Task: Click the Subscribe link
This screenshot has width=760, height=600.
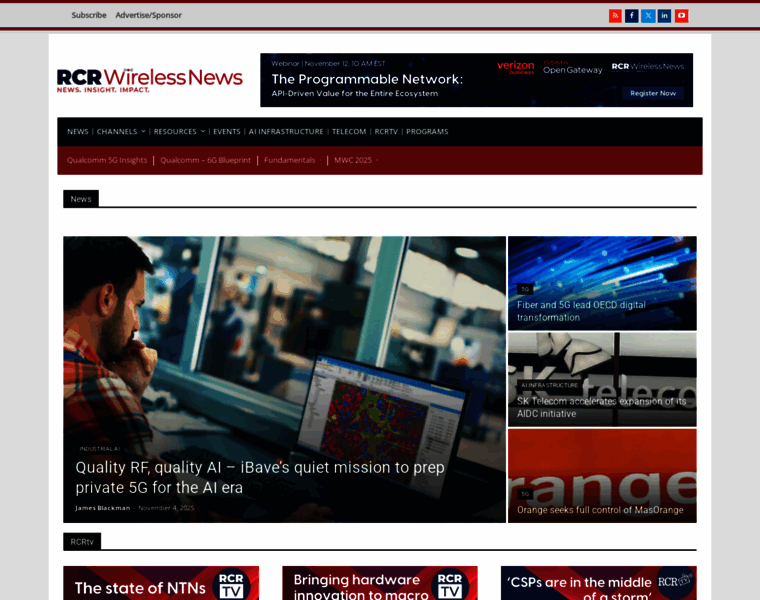Action: pos(89,15)
